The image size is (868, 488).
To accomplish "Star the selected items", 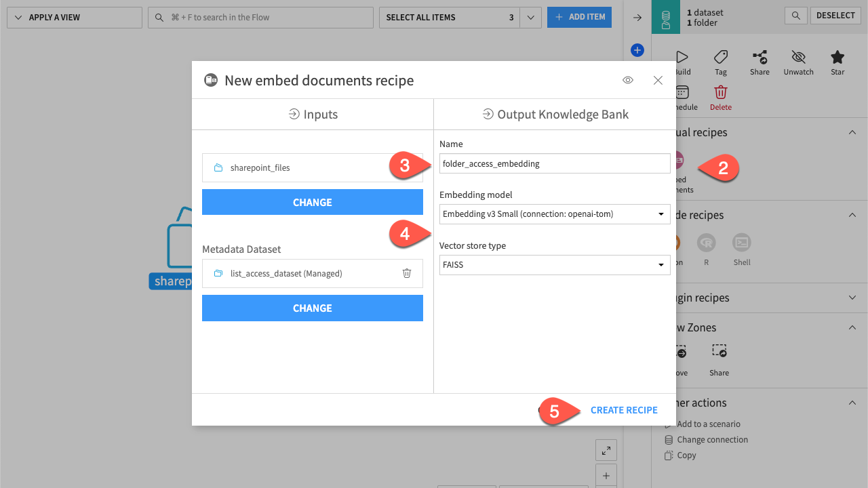I will coord(837,58).
